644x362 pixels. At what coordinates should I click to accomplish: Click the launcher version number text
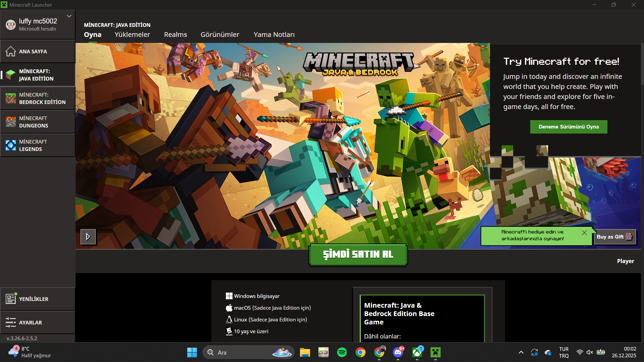(22, 339)
